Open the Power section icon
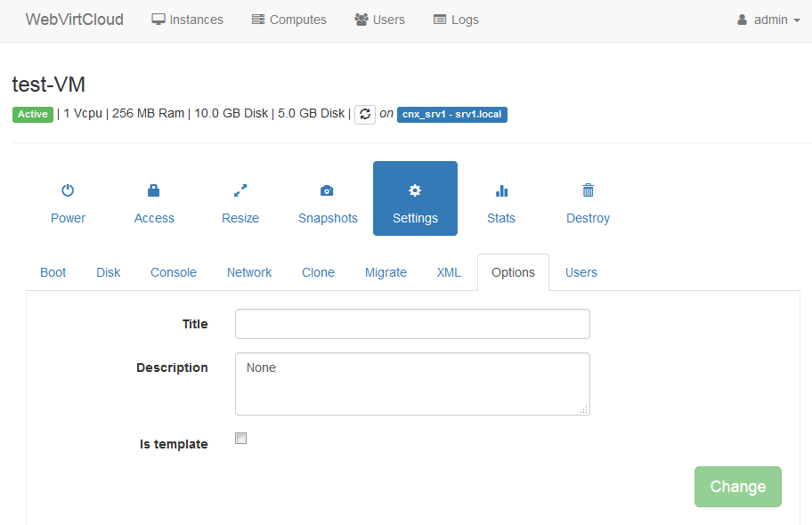The width and height of the screenshot is (812, 525). [68, 190]
